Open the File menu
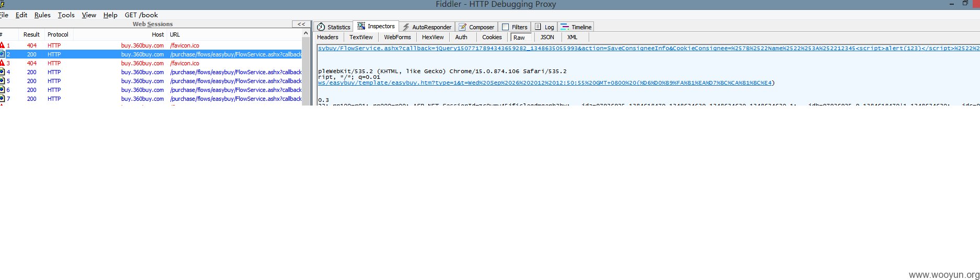 tap(4, 15)
